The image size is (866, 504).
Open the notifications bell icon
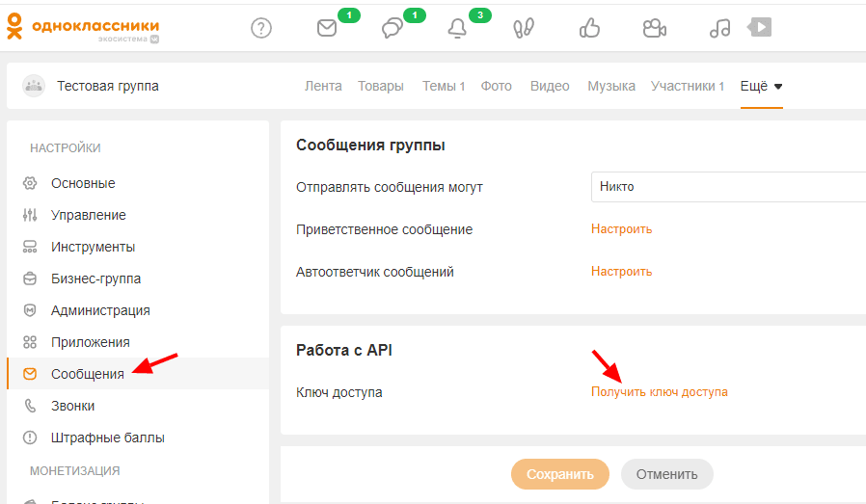[x=457, y=28]
